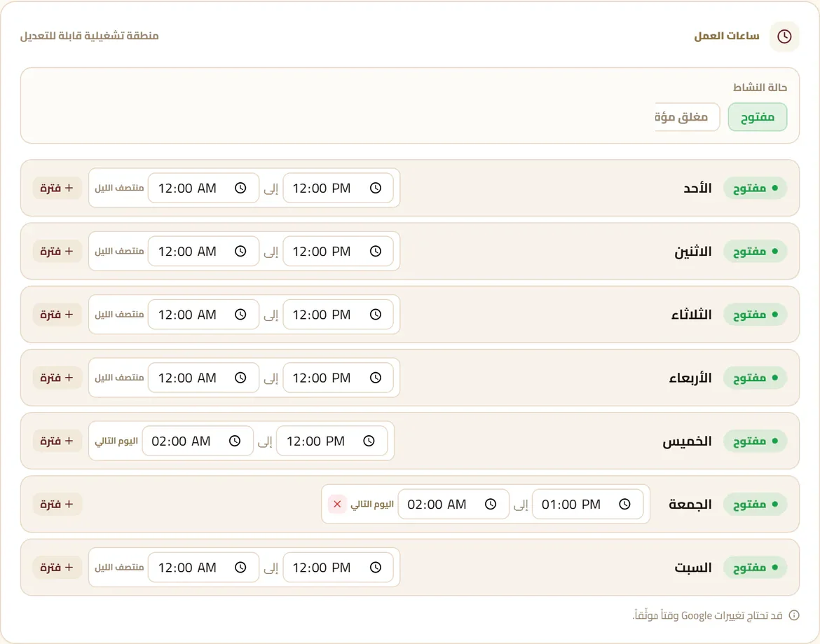Click the clock icon beside ساعات العمل header
The height and width of the screenshot is (644, 820).
coord(784,36)
